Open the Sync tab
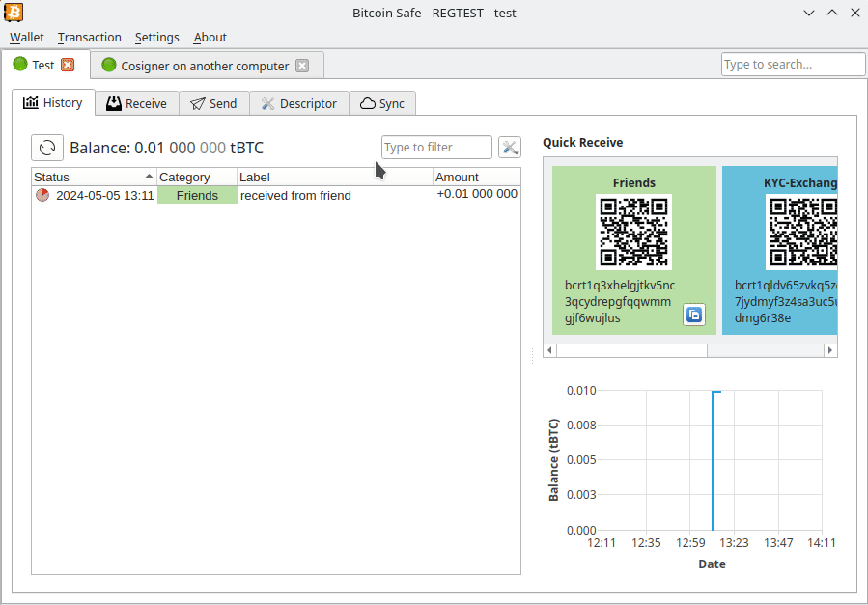Image resolution: width=868 pixels, height=605 pixels. click(382, 103)
